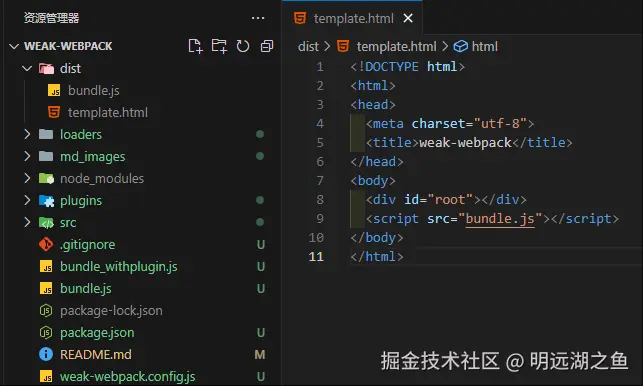
Task: Click the JS icon beside weak-webpack.config.js
Action: (46, 377)
